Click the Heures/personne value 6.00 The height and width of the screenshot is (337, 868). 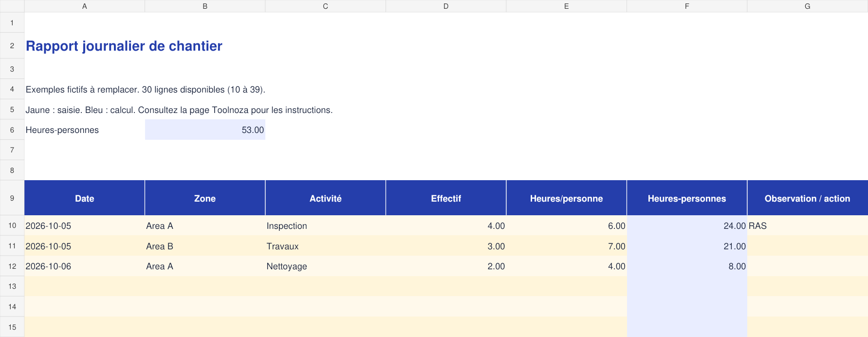point(567,226)
